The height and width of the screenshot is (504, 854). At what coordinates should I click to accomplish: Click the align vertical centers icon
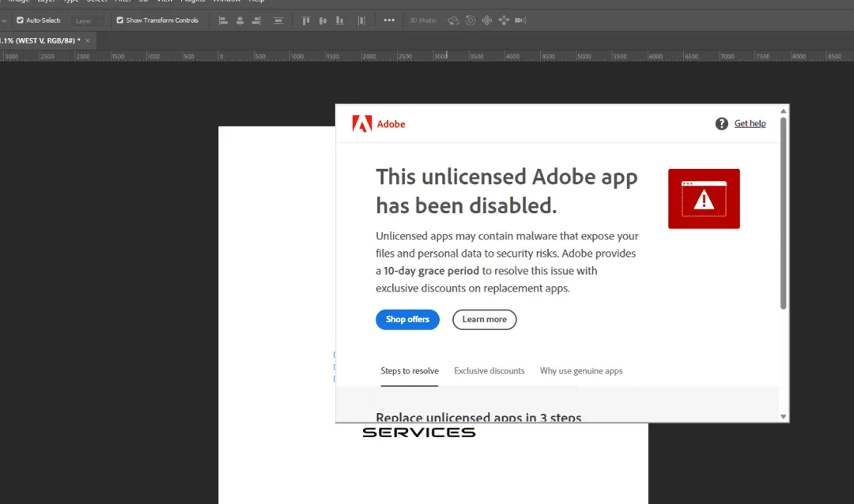323,21
